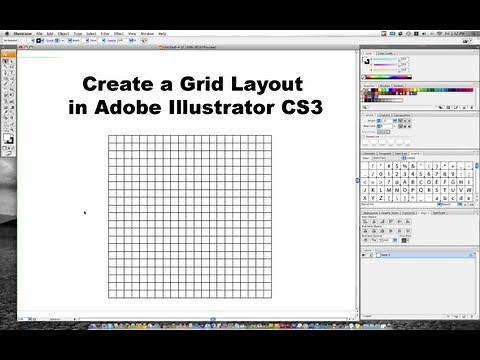The height and width of the screenshot is (360, 480).
Task: Open the Type menu
Action: coord(78,34)
